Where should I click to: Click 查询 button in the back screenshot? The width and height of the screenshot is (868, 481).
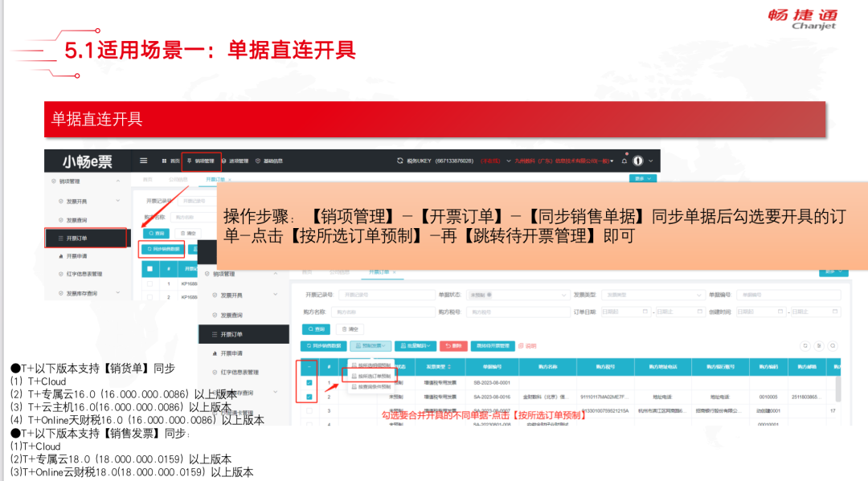pos(156,234)
